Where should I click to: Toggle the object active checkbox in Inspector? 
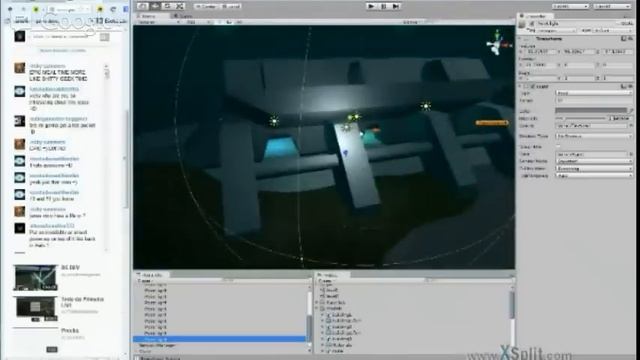point(531,24)
